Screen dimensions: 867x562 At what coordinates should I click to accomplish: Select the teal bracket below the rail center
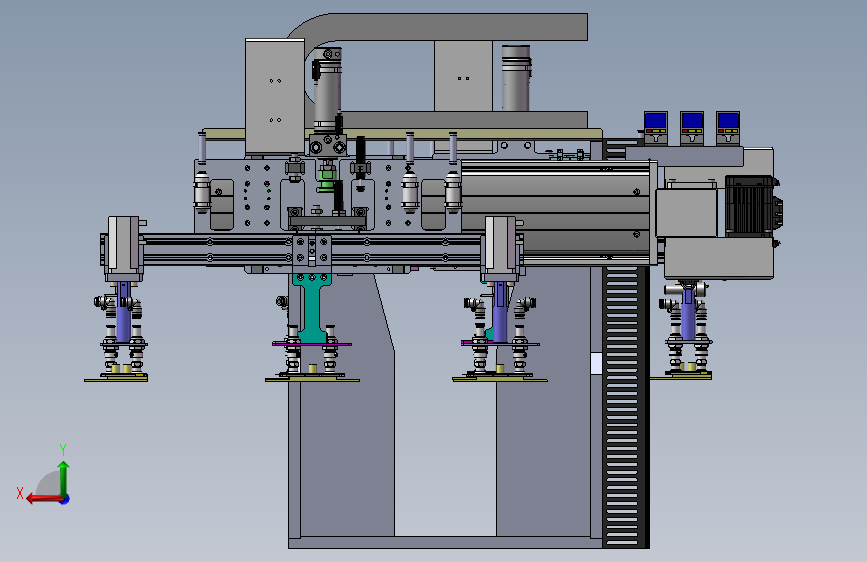pyautogui.click(x=312, y=307)
